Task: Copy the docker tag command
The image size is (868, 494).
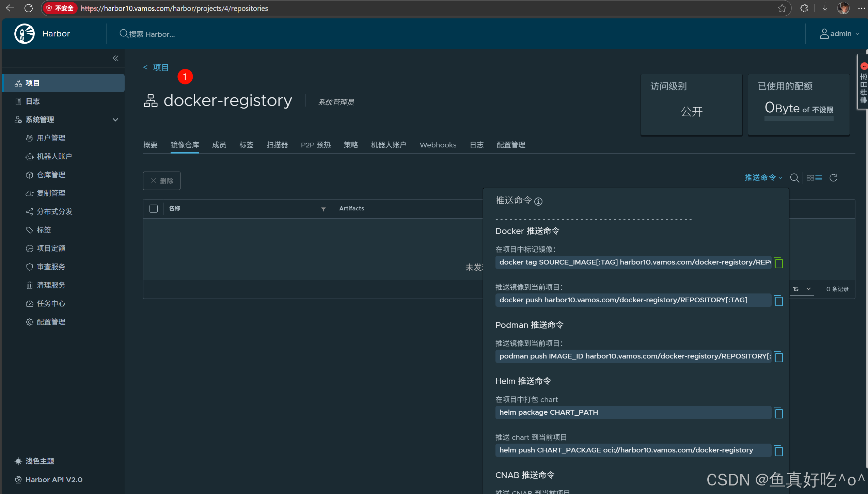Action: (778, 263)
